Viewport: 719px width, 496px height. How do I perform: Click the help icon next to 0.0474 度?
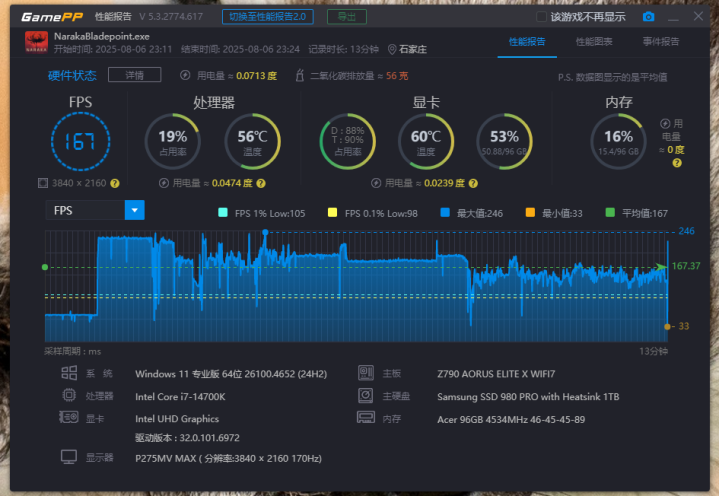[x=261, y=183]
